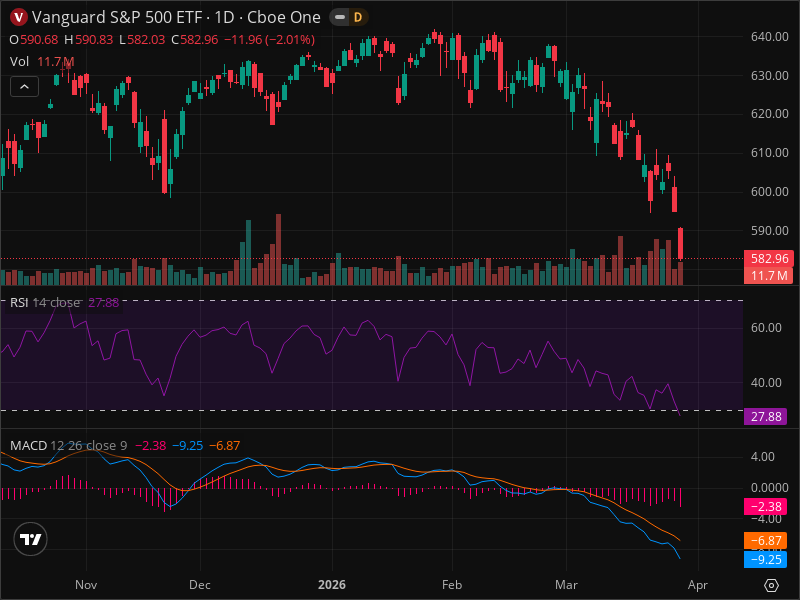800x600 pixels.
Task: Click the Mar label on time axis
Action: tap(566, 585)
